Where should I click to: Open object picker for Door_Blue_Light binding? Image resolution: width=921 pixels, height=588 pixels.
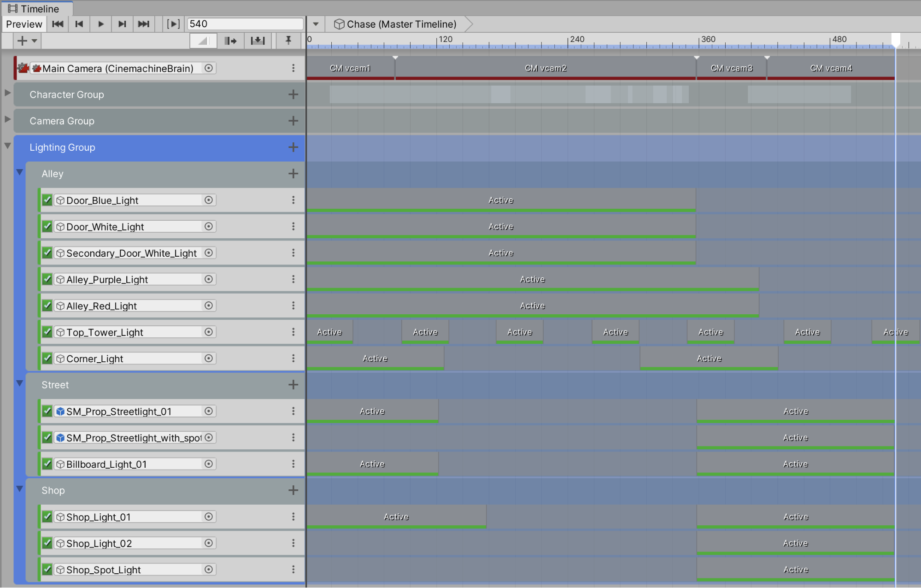pyautogui.click(x=209, y=200)
